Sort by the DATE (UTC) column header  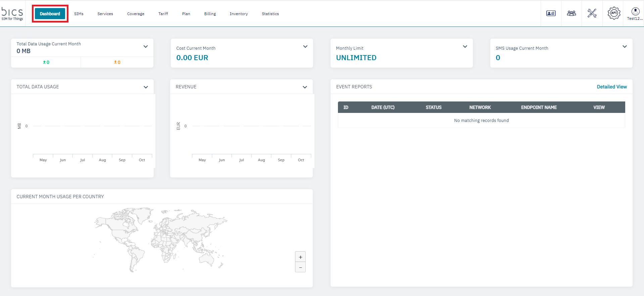[383, 108]
